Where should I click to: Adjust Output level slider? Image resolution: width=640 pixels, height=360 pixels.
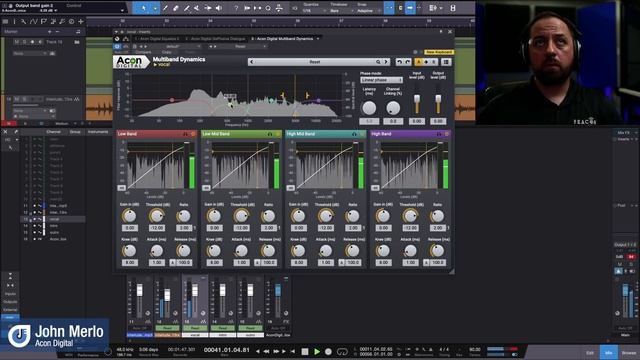point(438,99)
